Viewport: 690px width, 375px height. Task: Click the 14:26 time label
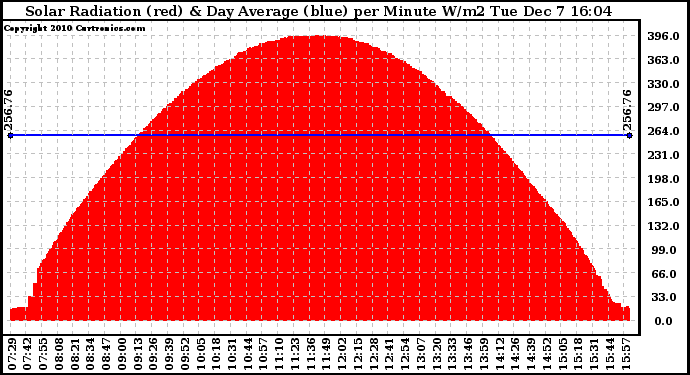tap(515, 354)
